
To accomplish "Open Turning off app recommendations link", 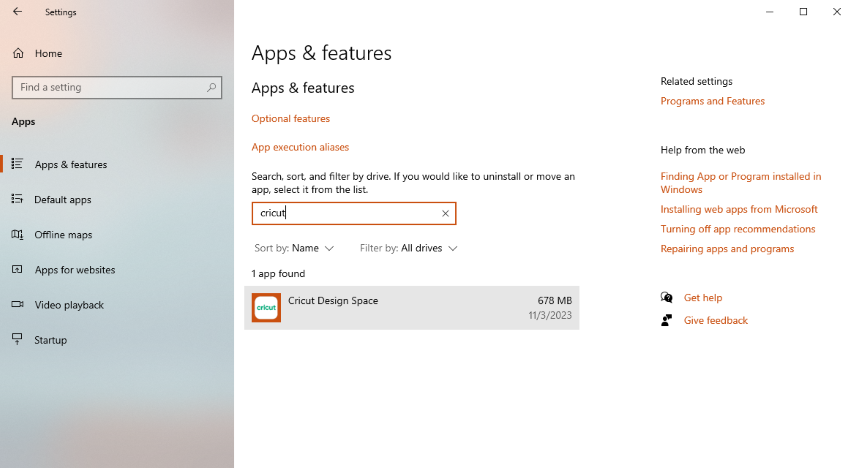I will (x=738, y=229).
